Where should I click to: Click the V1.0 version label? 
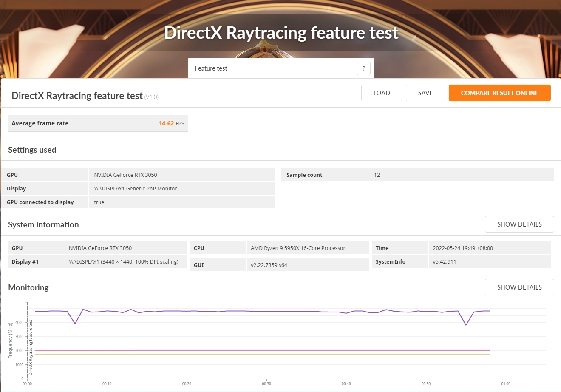151,97
